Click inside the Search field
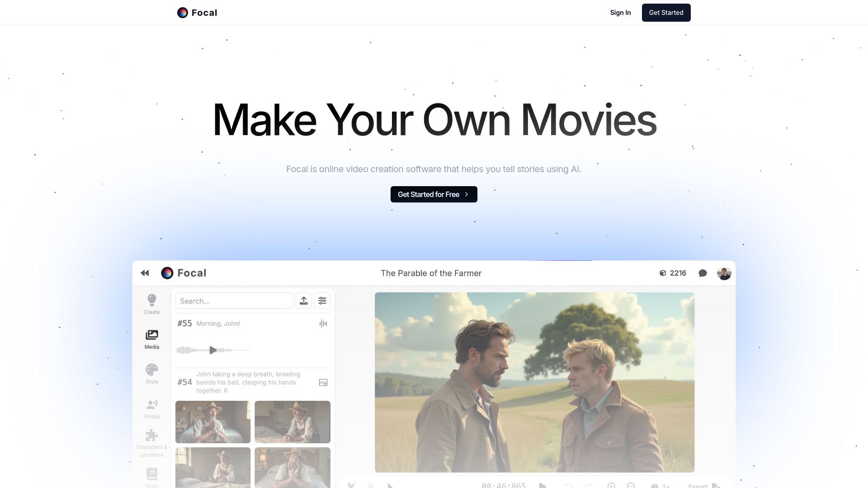 (x=234, y=300)
